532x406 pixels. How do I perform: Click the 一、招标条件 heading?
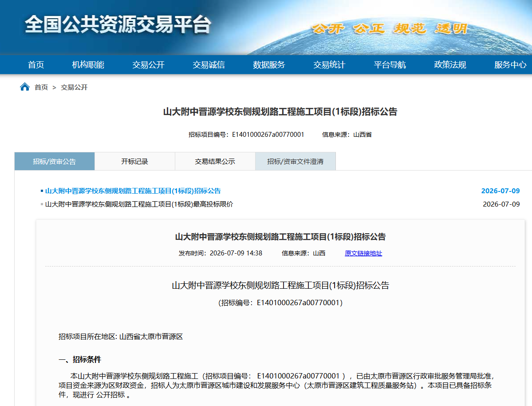tap(80, 359)
